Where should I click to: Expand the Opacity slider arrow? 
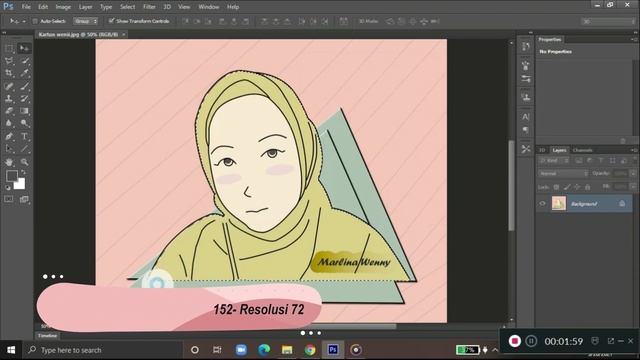pos(633,173)
